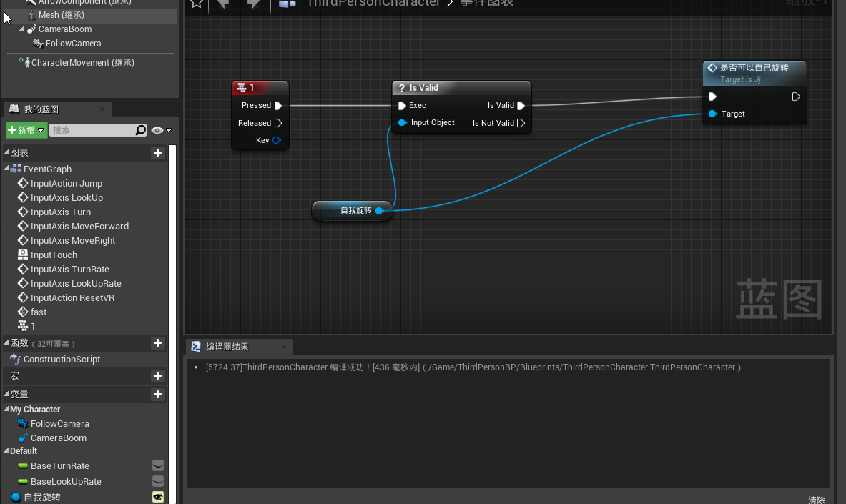
Task: Collapse the 变量 section
Action: [6, 394]
